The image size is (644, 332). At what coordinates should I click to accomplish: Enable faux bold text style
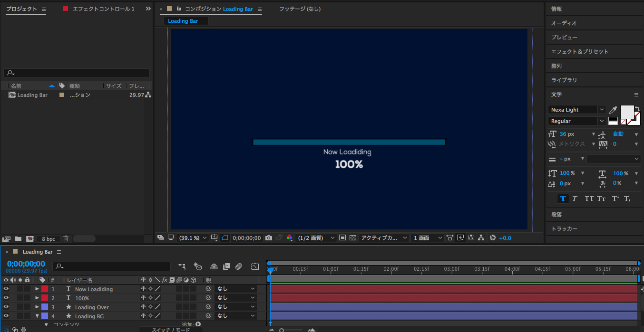point(563,199)
